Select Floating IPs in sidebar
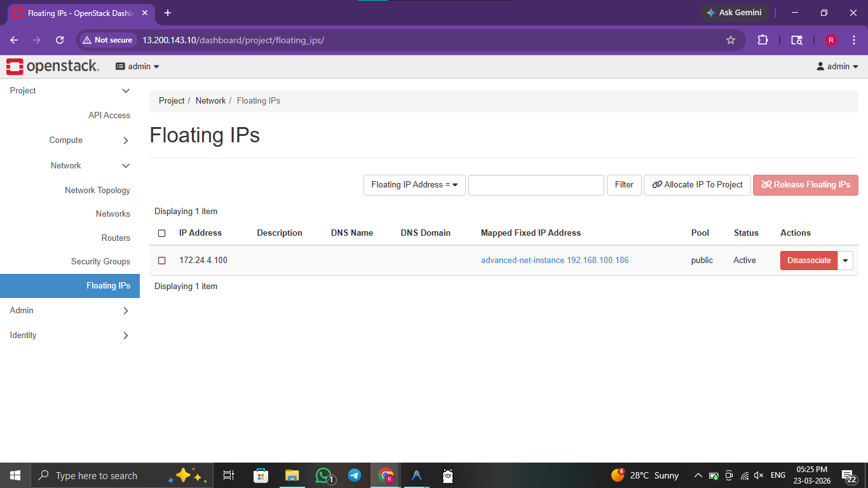 pyautogui.click(x=70, y=285)
